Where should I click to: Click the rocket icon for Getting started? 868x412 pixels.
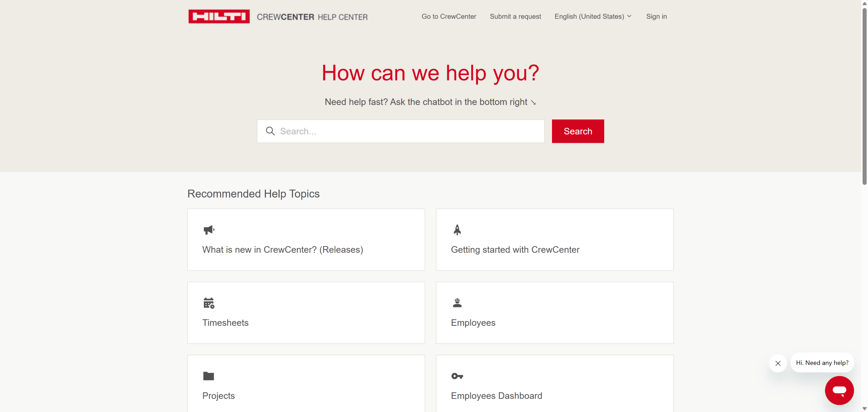pos(457,230)
